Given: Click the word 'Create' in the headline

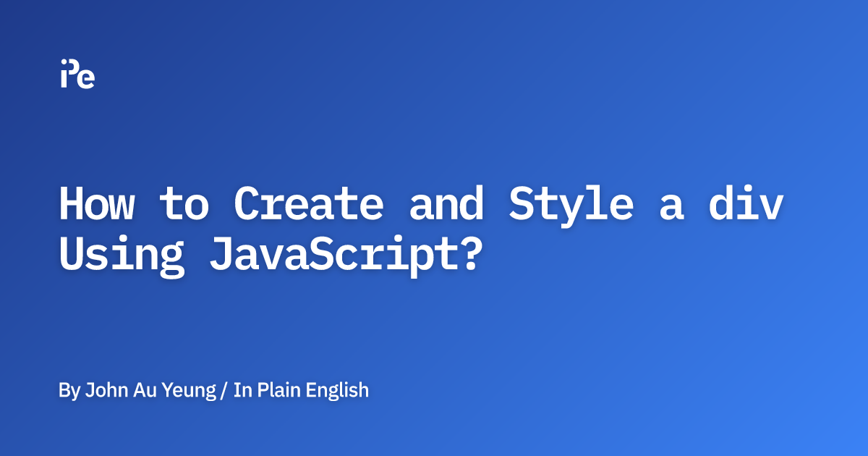Looking at the screenshot, I should click(x=308, y=206).
